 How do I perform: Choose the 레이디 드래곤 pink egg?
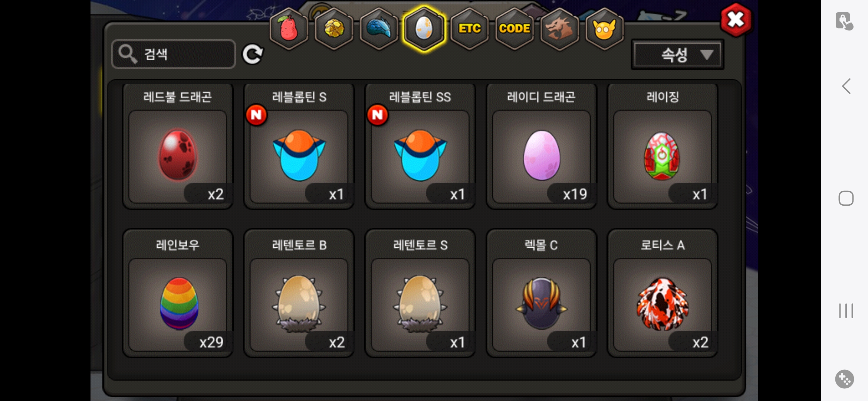click(x=541, y=146)
